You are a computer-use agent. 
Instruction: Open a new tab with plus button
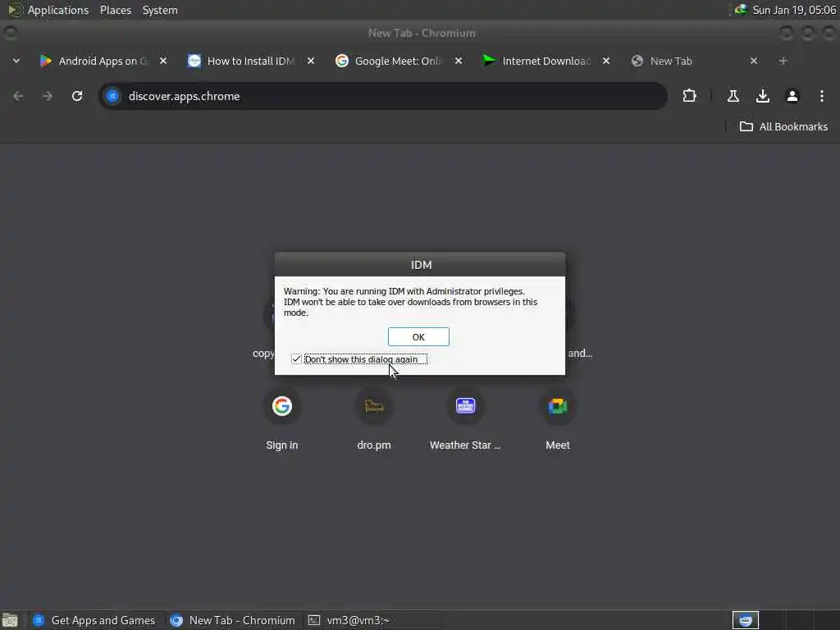[x=783, y=61]
